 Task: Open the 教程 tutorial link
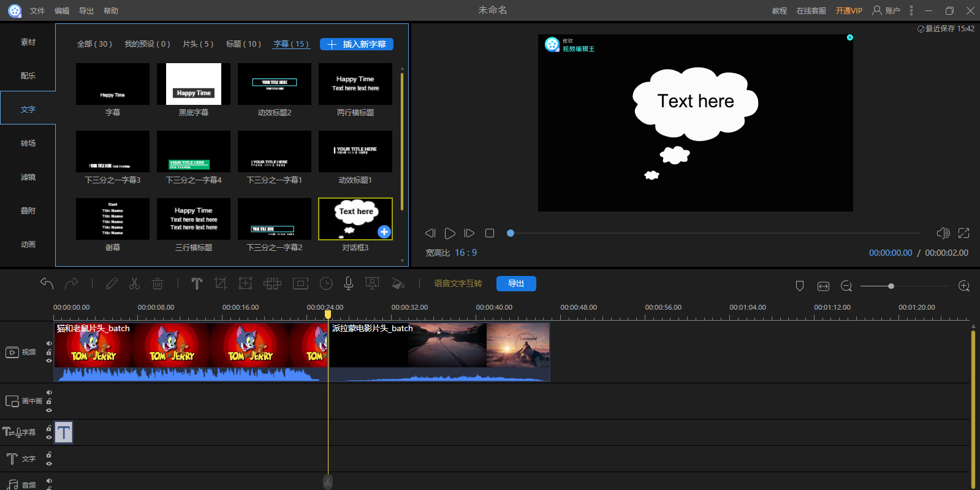pos(780,11)
